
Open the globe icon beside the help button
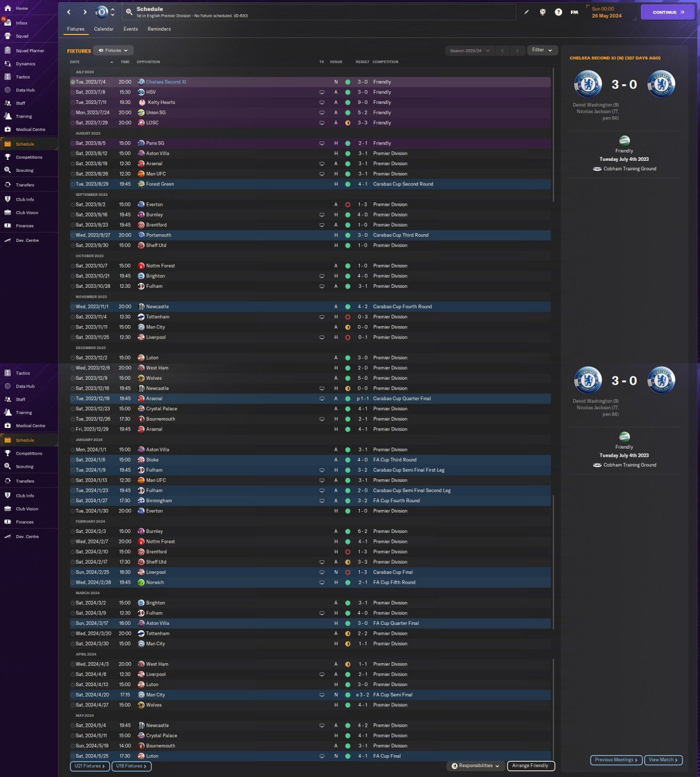tap(542, 12)
